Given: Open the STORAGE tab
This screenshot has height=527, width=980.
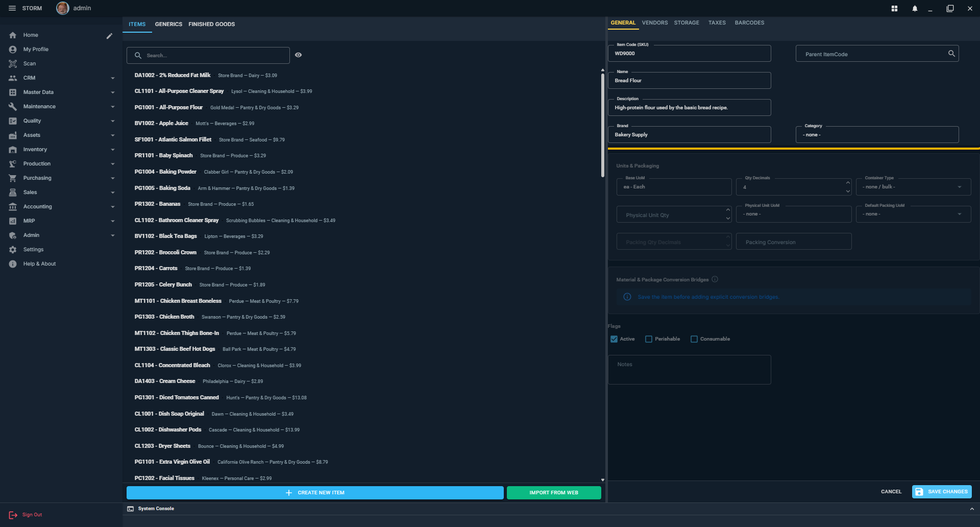Looking at the screenshot, I should 687,22.
